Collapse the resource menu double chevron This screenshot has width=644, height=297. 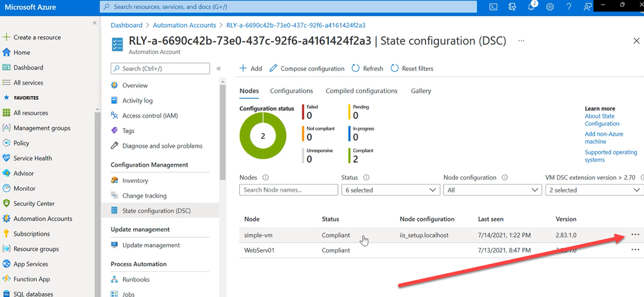[219, 68]
